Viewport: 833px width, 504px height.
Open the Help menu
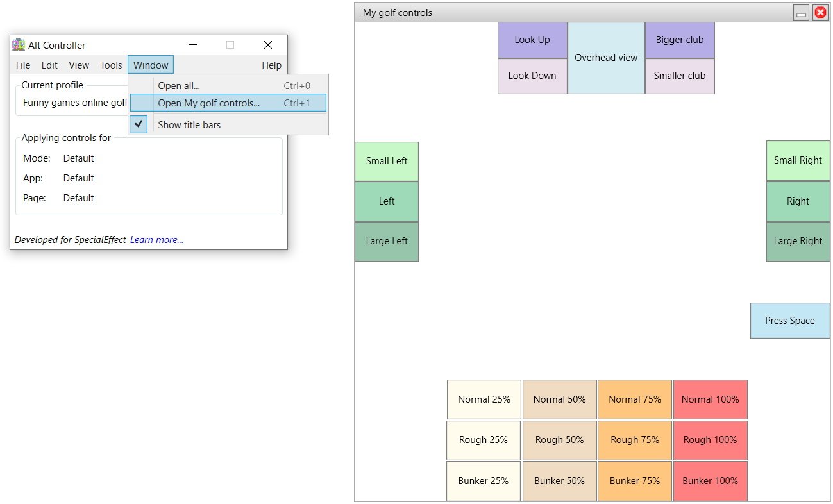tap(271, 65)
